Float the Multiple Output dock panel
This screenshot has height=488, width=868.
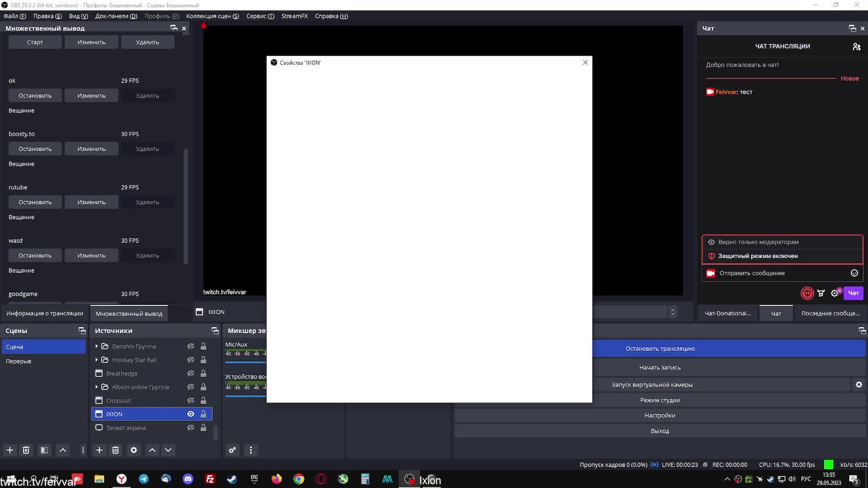click(174, 28)
